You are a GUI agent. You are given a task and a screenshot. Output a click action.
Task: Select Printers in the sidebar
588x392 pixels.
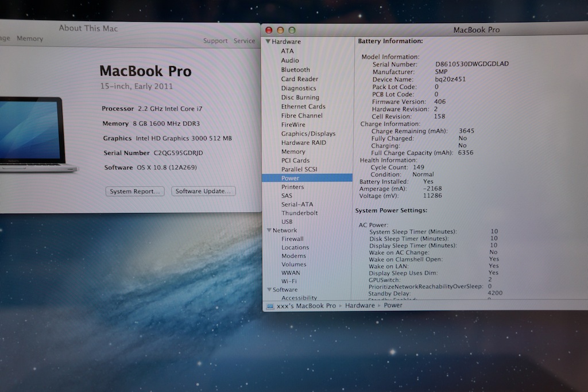point(292,187)
